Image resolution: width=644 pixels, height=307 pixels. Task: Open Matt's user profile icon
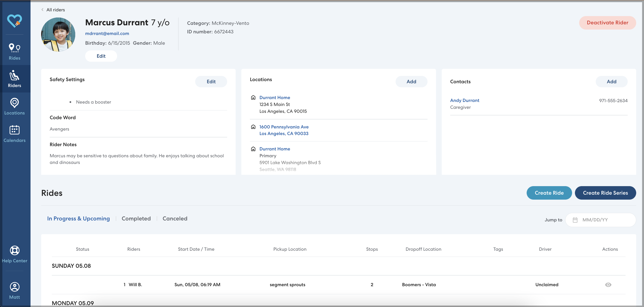[x=14, y=287]
